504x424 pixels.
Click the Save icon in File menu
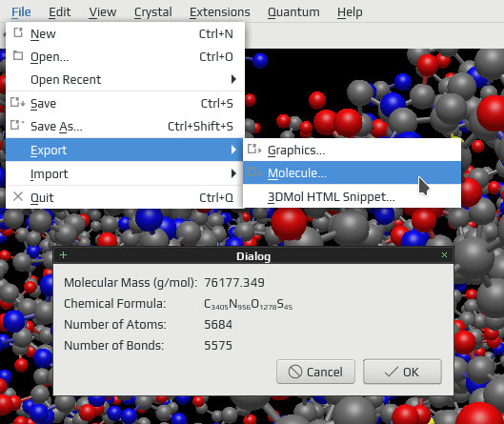pyautogui.click(x=18, y=103)
